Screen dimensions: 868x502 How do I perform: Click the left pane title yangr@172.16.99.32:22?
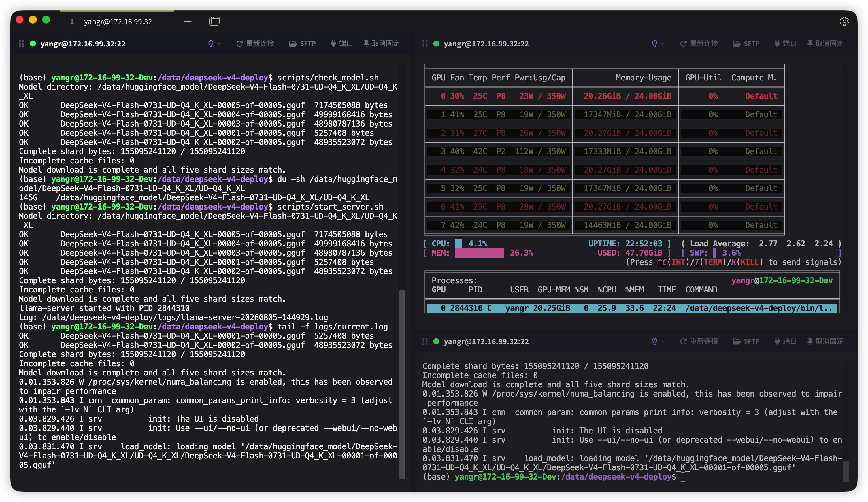point(83,44)
